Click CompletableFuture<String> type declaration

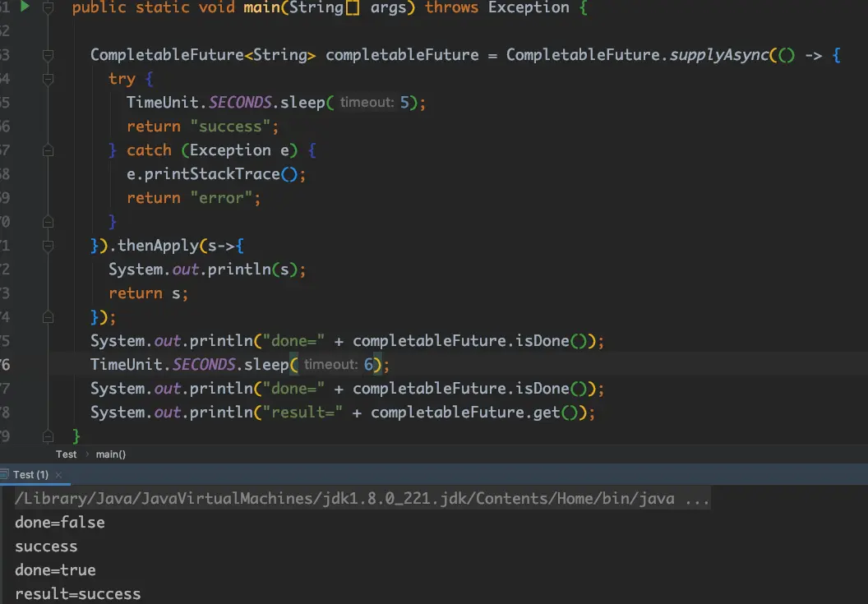pyautogui.click(x=202, y=55)
